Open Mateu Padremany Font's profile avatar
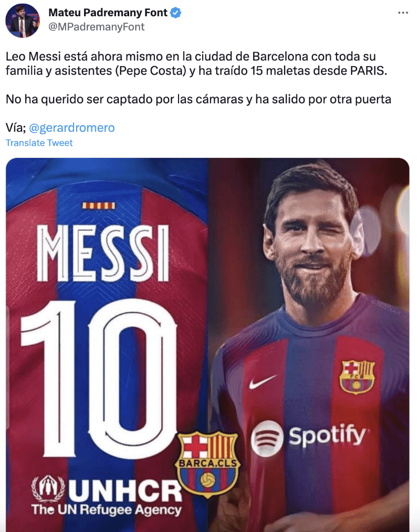Image resolution: width=420 pixels, height=532 pixels. click(23, 20)
